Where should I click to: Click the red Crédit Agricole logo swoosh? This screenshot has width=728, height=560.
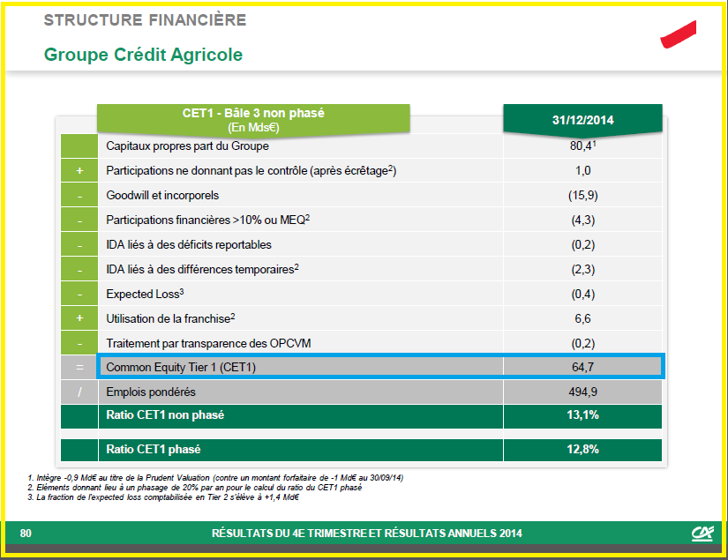(x=679, y=34)
